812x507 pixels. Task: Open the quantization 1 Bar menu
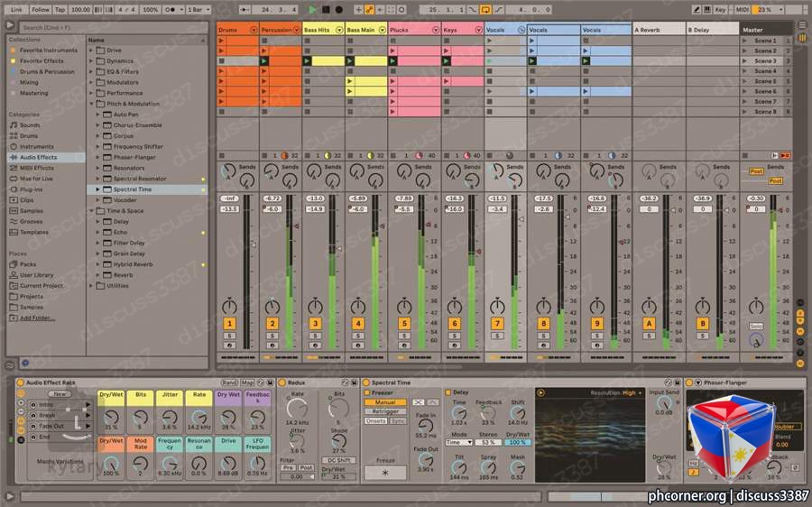198,9
